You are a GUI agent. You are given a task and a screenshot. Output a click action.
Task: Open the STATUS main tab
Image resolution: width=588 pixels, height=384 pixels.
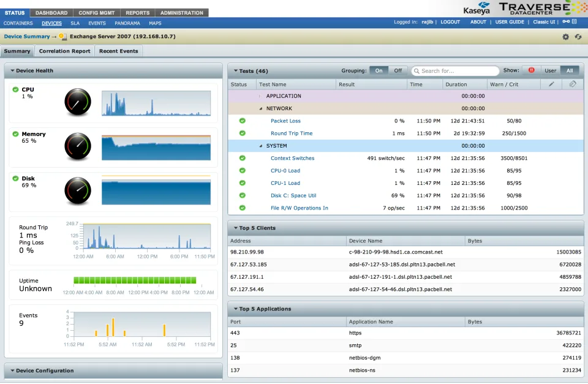(x=15, y=13)
